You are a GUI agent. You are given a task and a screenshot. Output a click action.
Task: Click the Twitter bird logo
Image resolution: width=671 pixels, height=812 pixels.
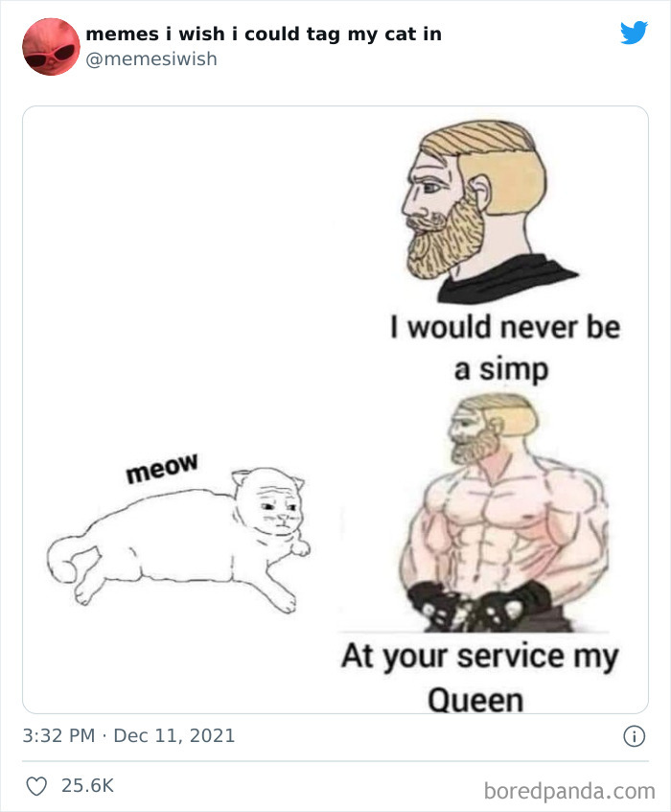[634, 33]
